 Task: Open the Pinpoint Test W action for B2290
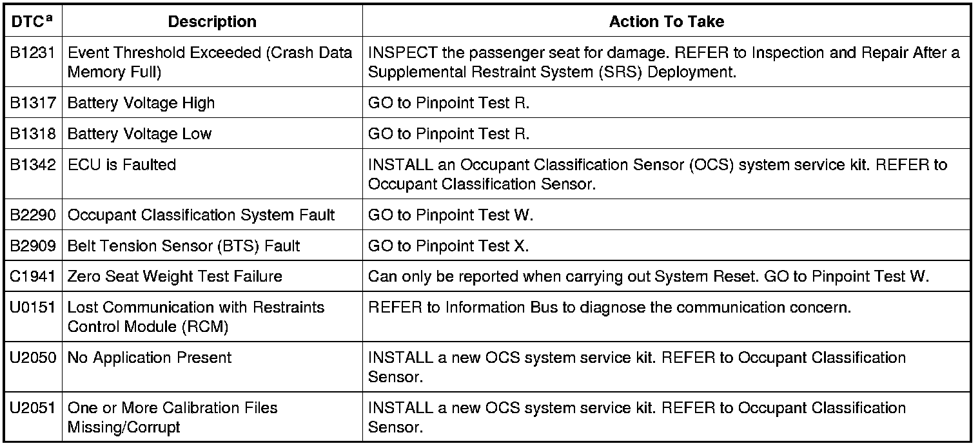click(450, 215)
